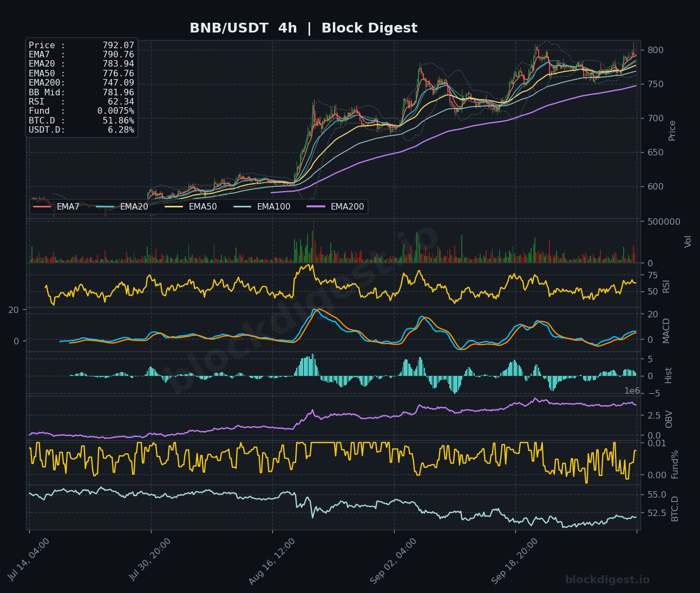
Task: Click the Aug 16, 12:00 time label
Action: pos(272,561)
